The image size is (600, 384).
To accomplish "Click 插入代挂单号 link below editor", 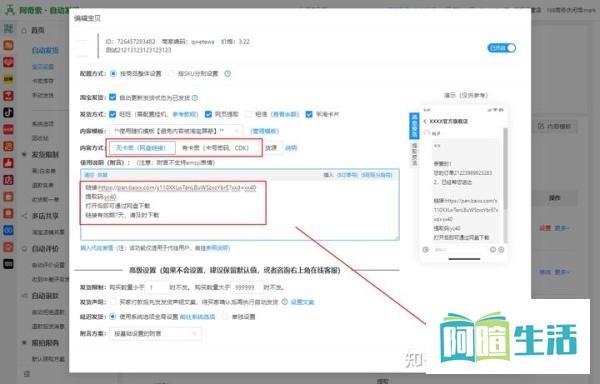I will coord(96,248).
